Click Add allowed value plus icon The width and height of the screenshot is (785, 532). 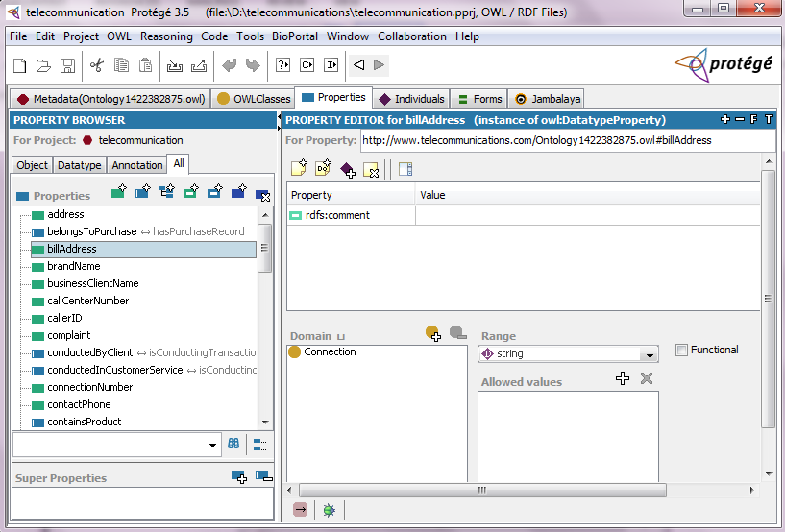click(x=623, y=378)
